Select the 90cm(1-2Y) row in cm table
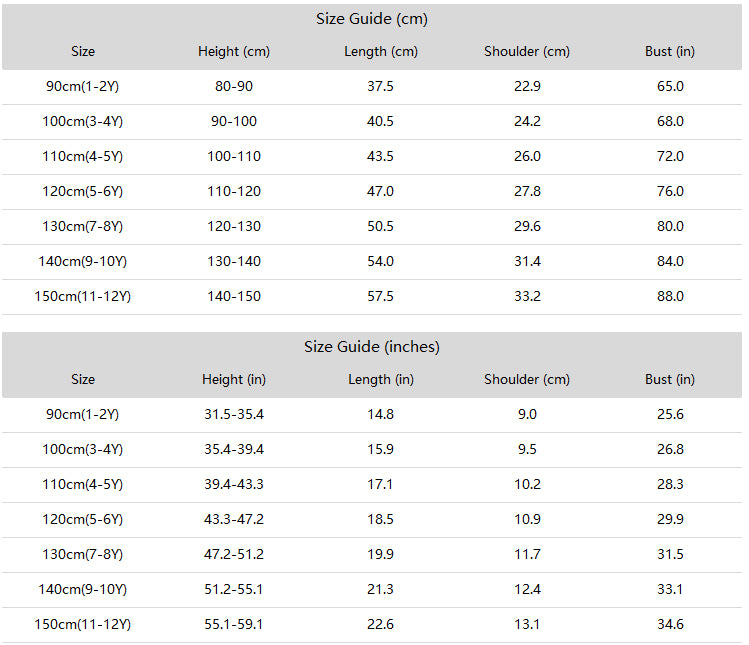Screen dimensions: 749x645 point(372,87)
